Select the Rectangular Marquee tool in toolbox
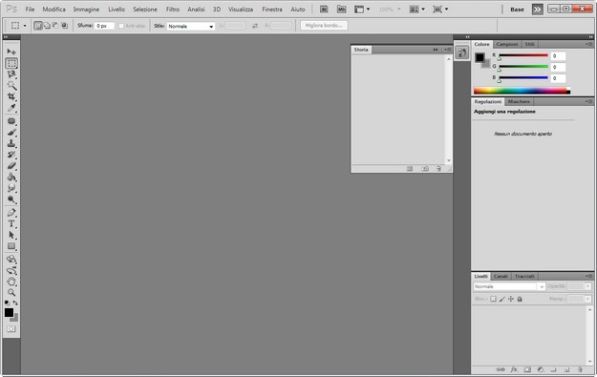Viewport: 597px width, 377px height. point(11,63)
